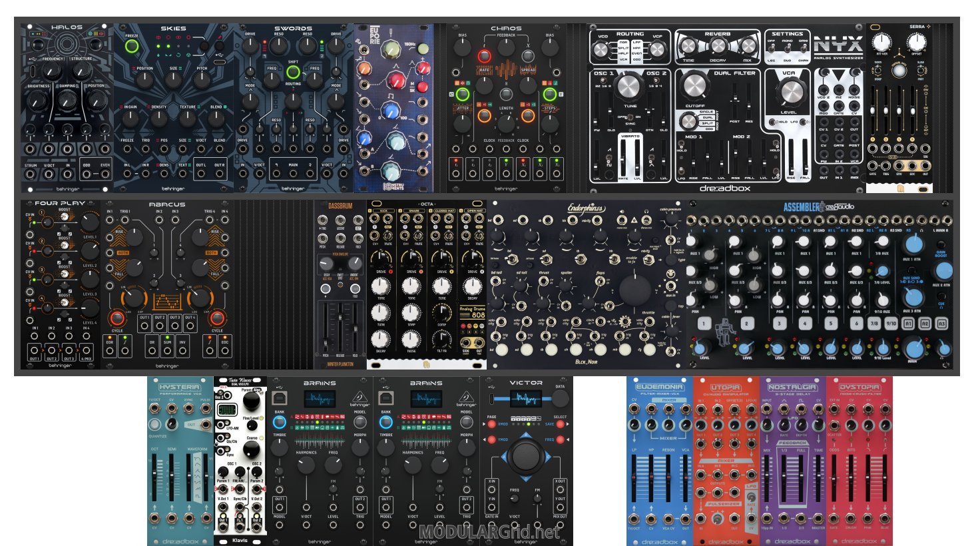This screenshot has height=546, width=980.
Task: Click the INV jack on Abacus
Action: pyautogui.click(x=182, y=351)
